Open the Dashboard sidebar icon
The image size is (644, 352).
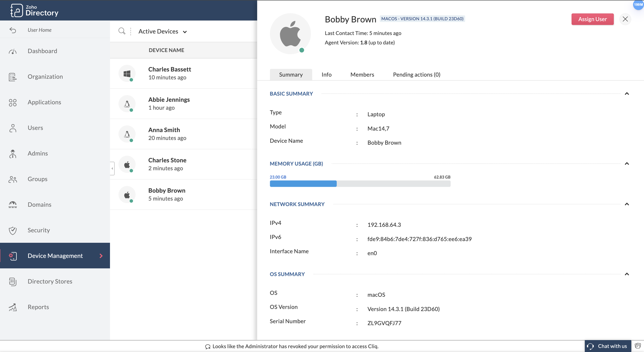12,51
